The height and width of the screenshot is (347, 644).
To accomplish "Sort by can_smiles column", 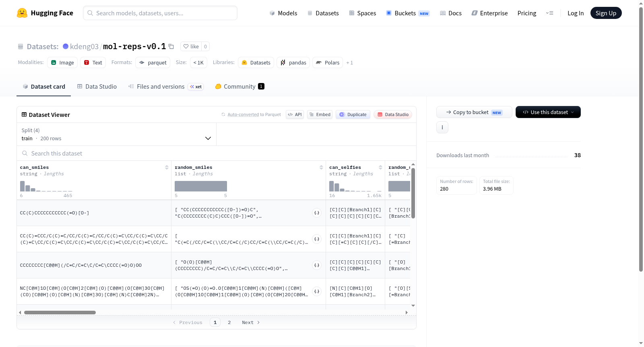I will [x=167, y=167].
